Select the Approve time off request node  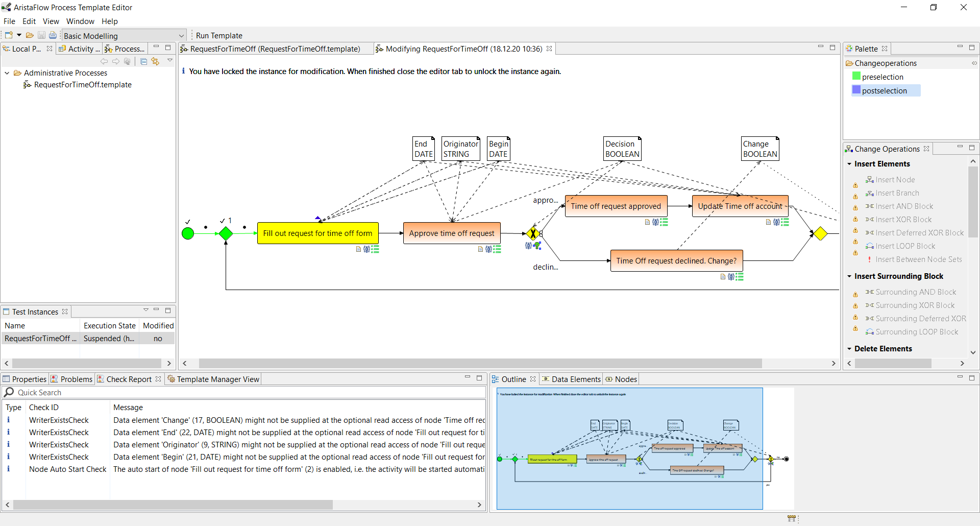[x=452, y=233]
